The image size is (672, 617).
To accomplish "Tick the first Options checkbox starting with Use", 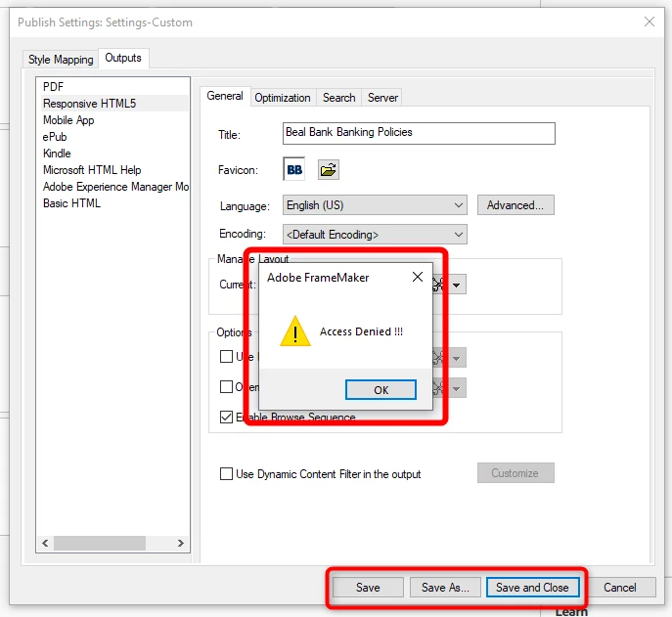I will coord(226,357).
